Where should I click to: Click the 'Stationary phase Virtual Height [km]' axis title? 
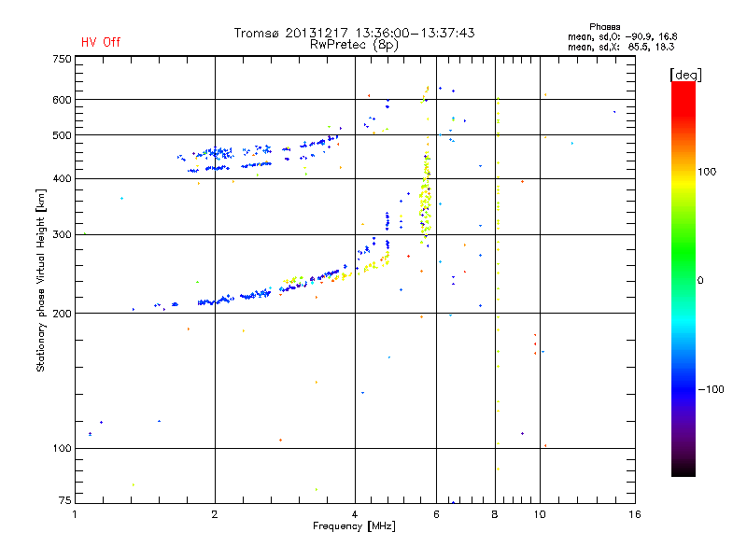41,280
